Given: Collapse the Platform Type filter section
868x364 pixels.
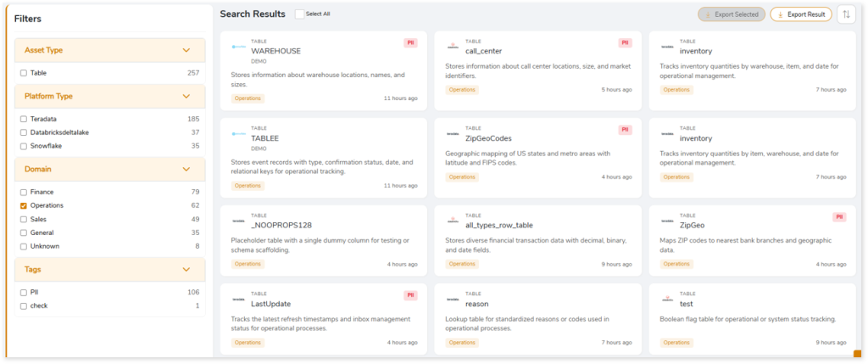Looking at the screenshot, I should tap(186, 97).
